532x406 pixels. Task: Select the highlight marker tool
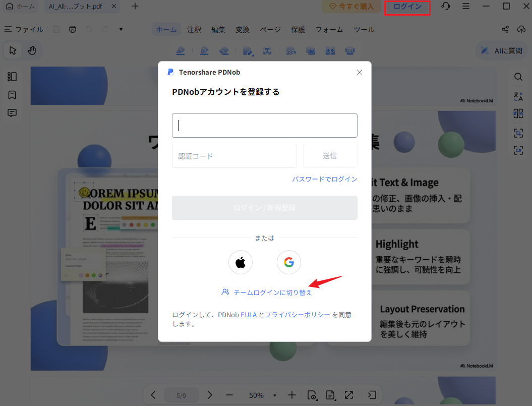(181, 51)
